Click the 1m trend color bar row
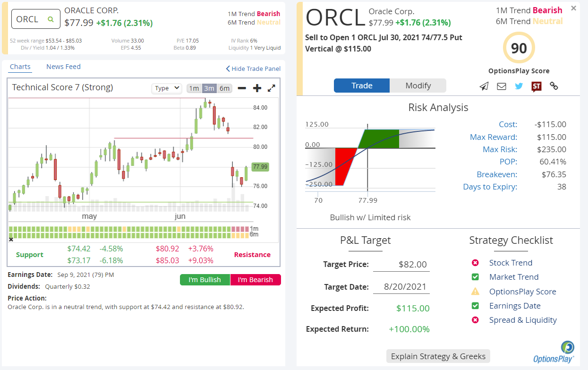 click(128, 229)
